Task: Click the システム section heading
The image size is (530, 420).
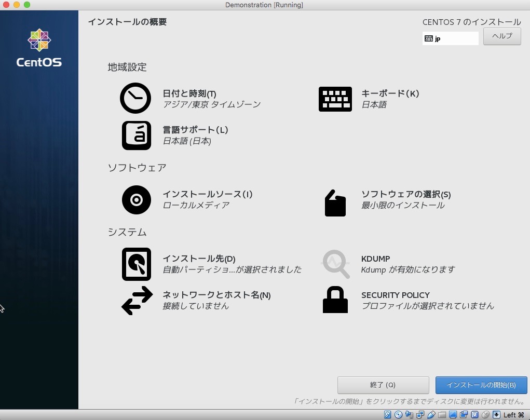Action: coord(127,232)
